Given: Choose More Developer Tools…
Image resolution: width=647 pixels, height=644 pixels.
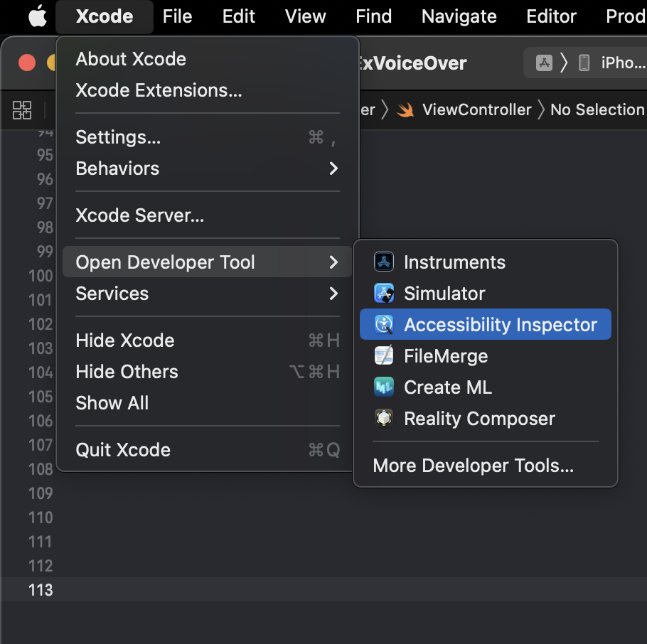Looking at the screenshot, I should pyautogui.click(x=485, y=466).
